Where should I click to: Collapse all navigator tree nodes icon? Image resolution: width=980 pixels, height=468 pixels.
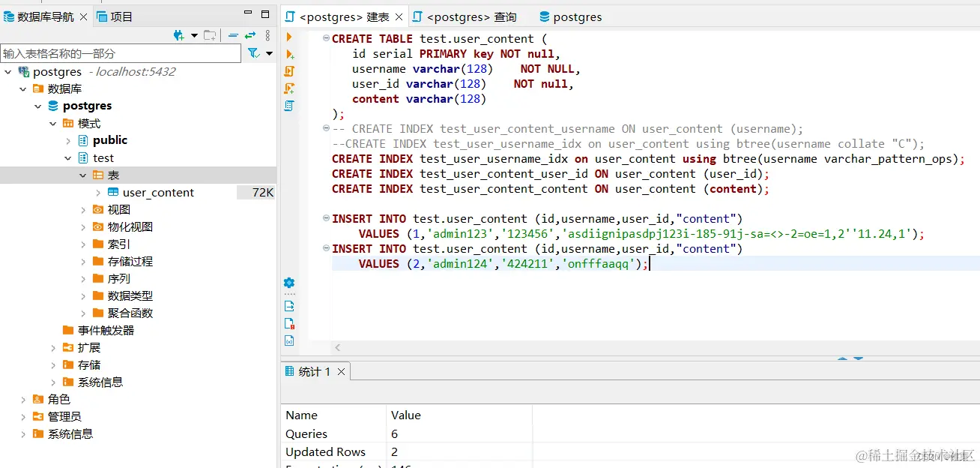[x=233, y=34]
